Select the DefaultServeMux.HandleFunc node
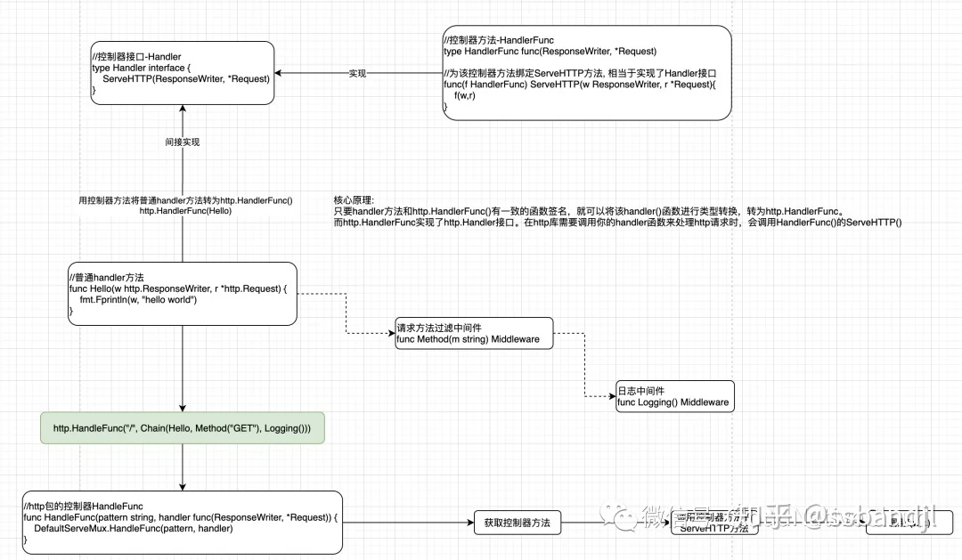This screenshot has width=962, height=560. (x=183, y=523)
